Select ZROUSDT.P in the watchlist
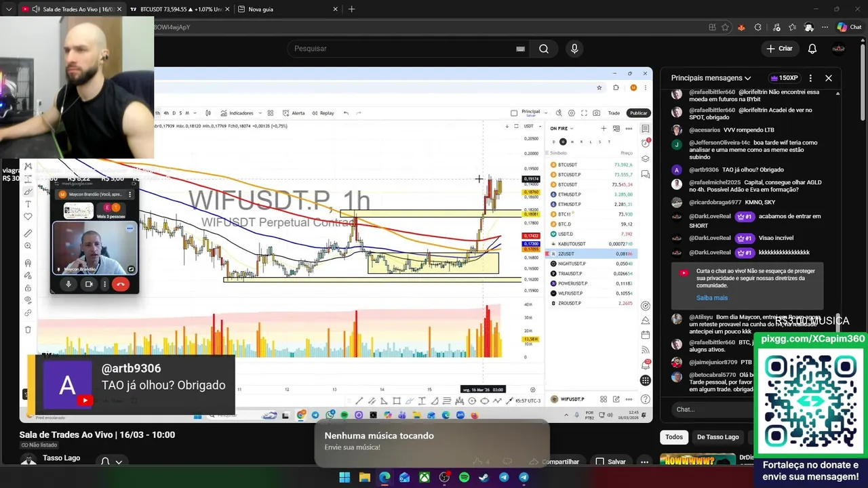The width and height of the screenshot is (868, 488). [591, 303]
